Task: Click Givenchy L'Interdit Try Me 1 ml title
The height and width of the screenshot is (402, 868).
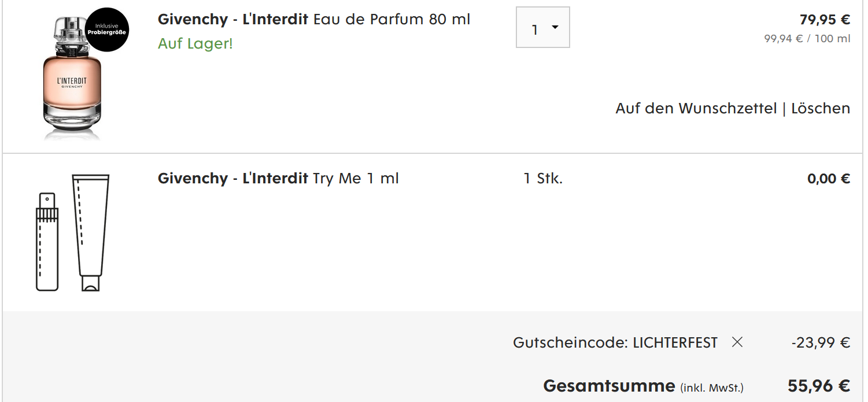Action: point(278,178)
